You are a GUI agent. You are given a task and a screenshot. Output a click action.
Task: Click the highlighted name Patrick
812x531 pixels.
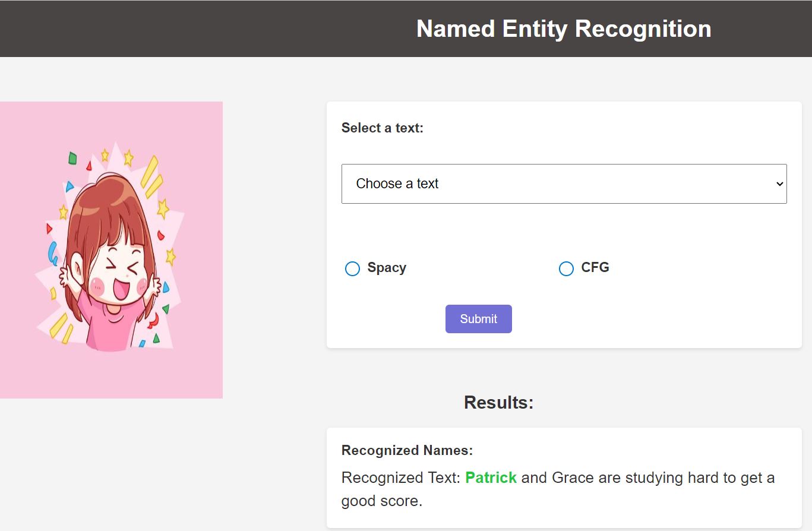pos(491,478)
